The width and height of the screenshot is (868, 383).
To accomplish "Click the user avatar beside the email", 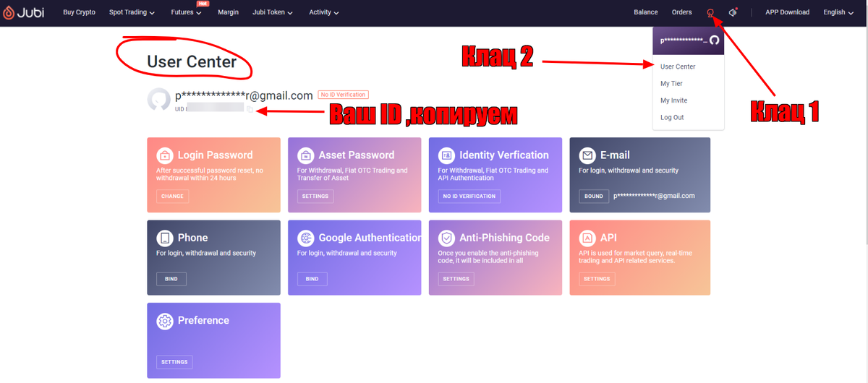I will tap(159, 100).
